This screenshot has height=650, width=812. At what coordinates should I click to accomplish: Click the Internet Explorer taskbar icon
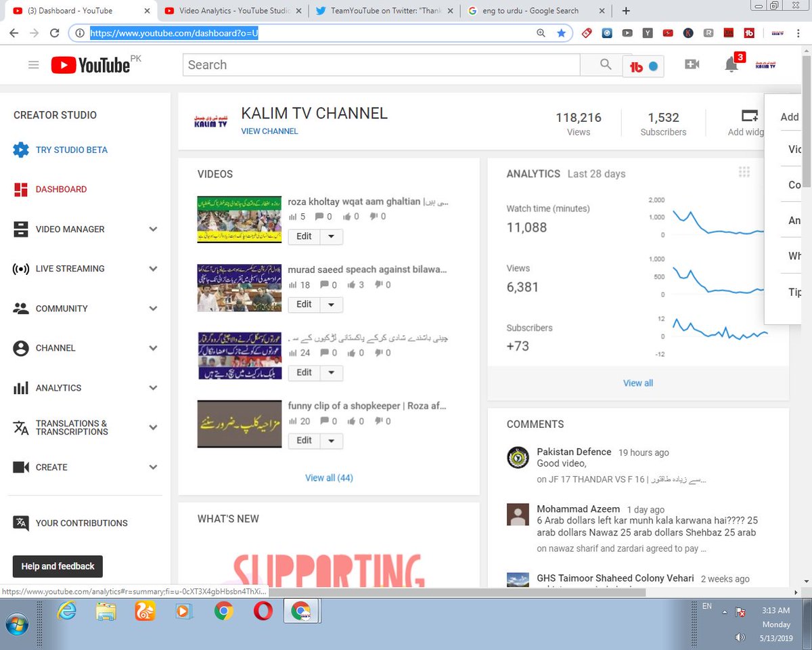coord(66,611)
